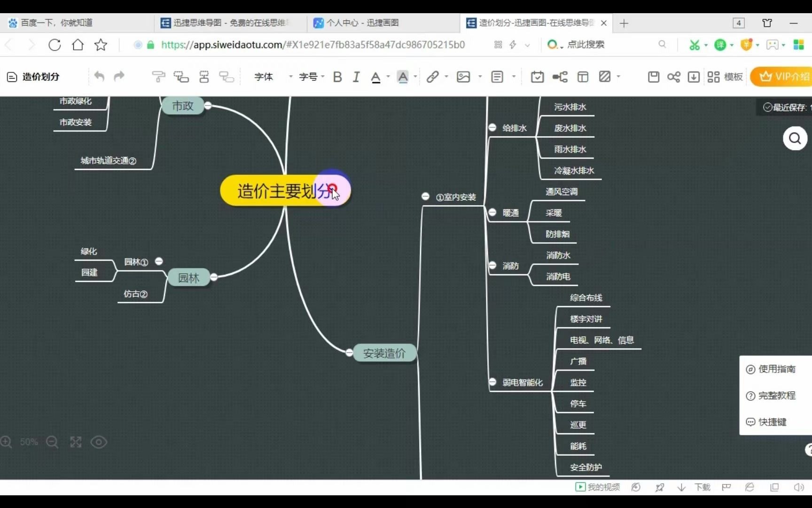The width and height of the screenshot is (812, 508).
Task: Collapse the 给排水 branch
Action: pyautogui.click(x=492, y=127)
